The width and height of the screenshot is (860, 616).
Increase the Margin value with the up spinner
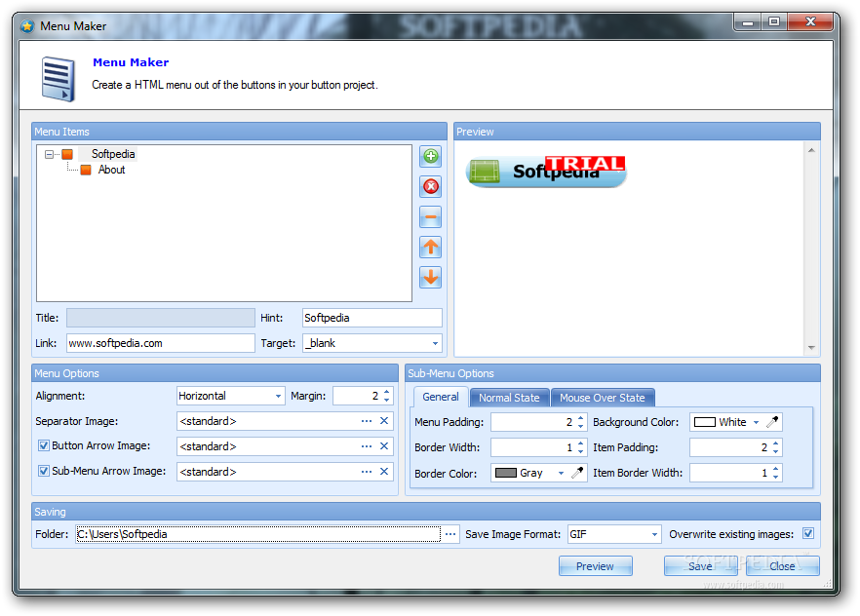[387, 392]
